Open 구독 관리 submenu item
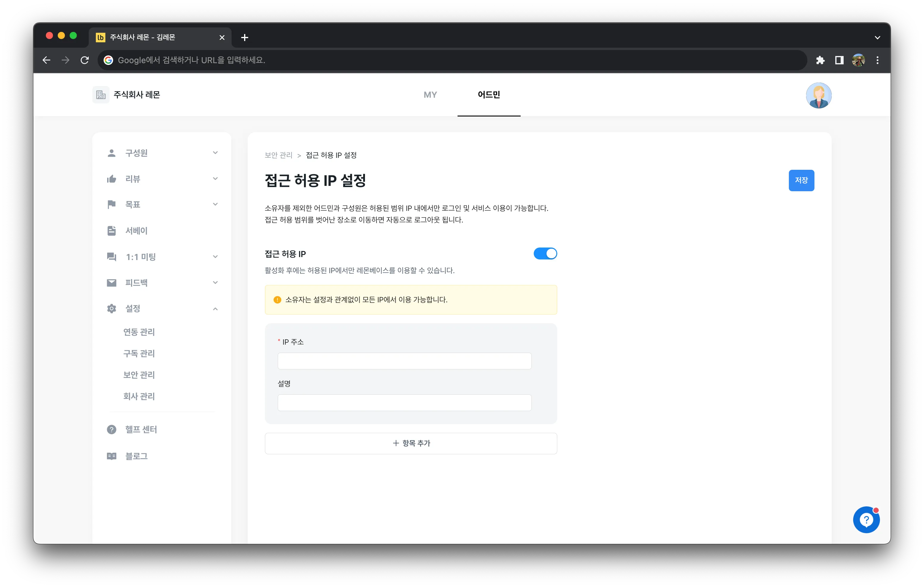 pyautogui.click(x=139, y=353)
